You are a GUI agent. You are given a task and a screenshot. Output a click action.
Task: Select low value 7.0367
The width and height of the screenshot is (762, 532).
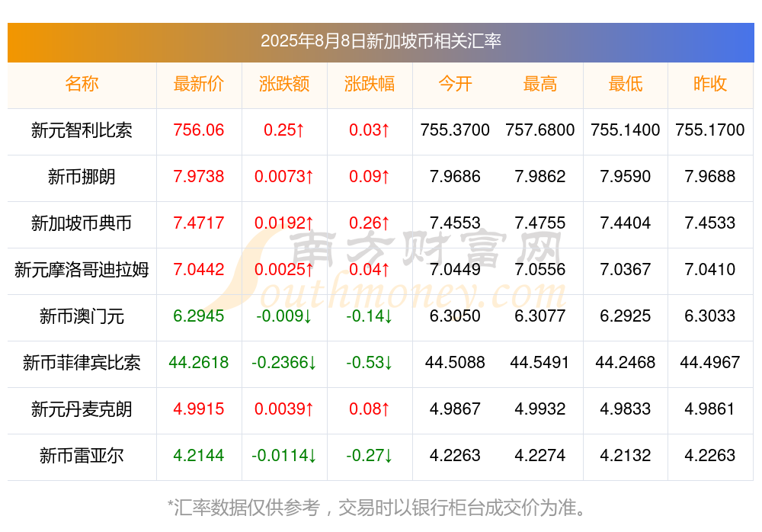coord(626,269)
